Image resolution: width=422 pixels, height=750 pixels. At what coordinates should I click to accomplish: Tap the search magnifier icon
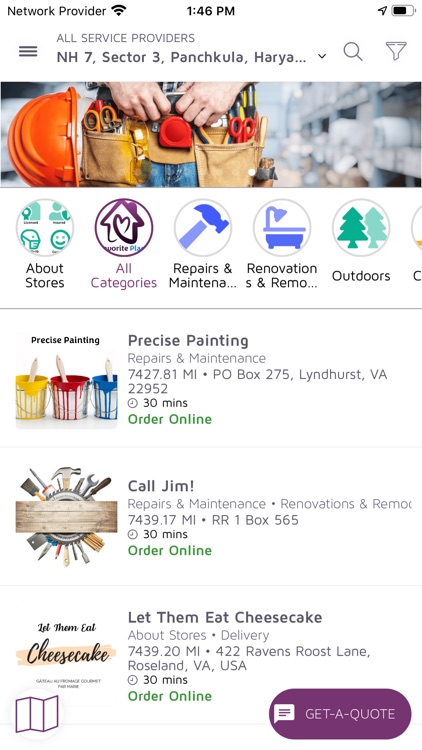353,51
